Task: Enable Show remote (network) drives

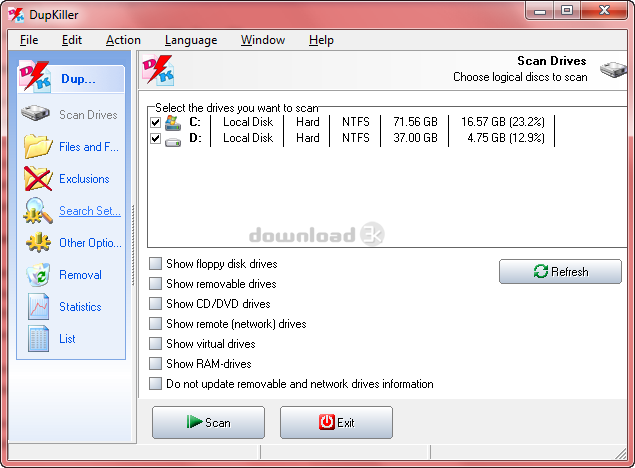Action: 155,323
